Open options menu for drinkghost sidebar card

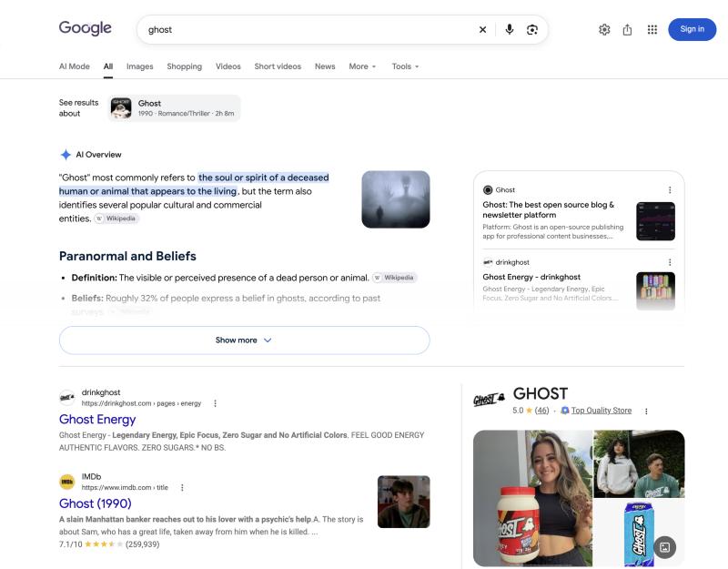click(x=670, y=262)
